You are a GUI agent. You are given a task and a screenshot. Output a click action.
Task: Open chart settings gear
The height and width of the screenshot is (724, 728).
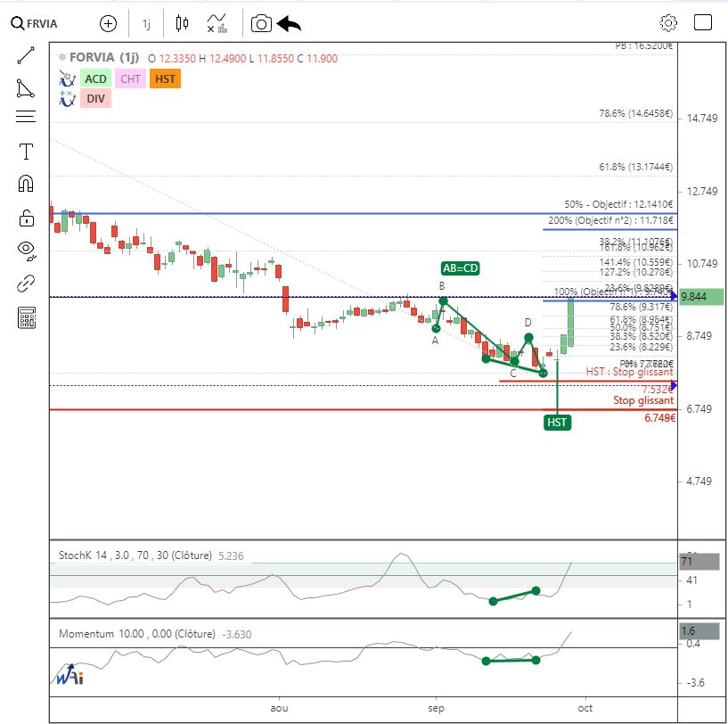668,23
